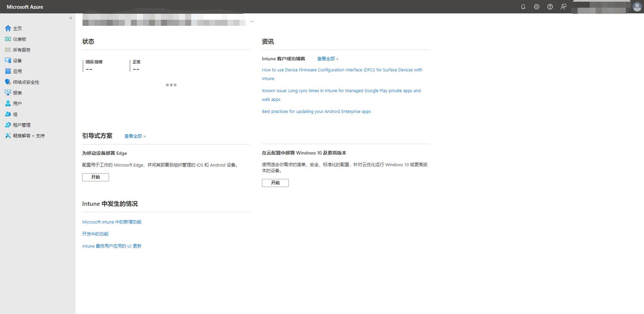Open the notifications bell icon
The height and width of the screenshot is (314, 644).
tap(523, 7)
